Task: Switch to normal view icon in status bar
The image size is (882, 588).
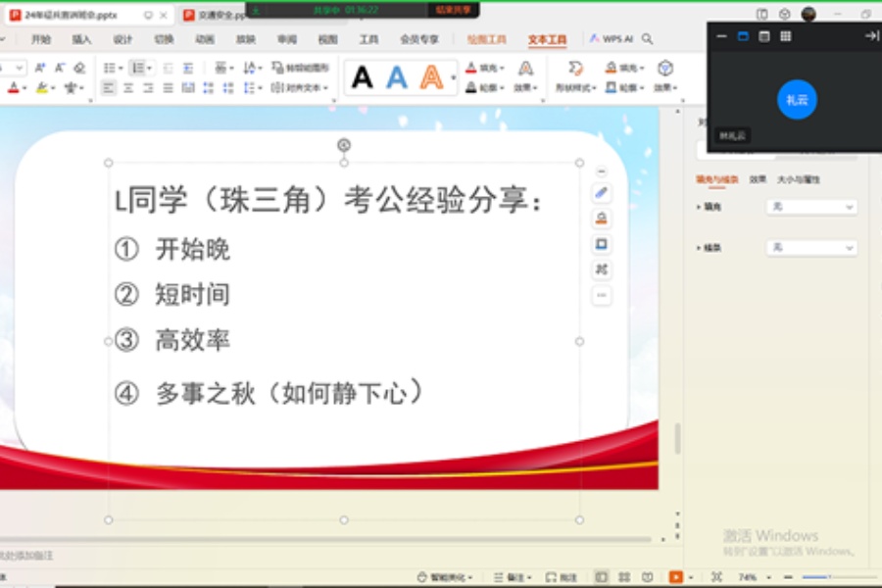Action: point(603,576)
